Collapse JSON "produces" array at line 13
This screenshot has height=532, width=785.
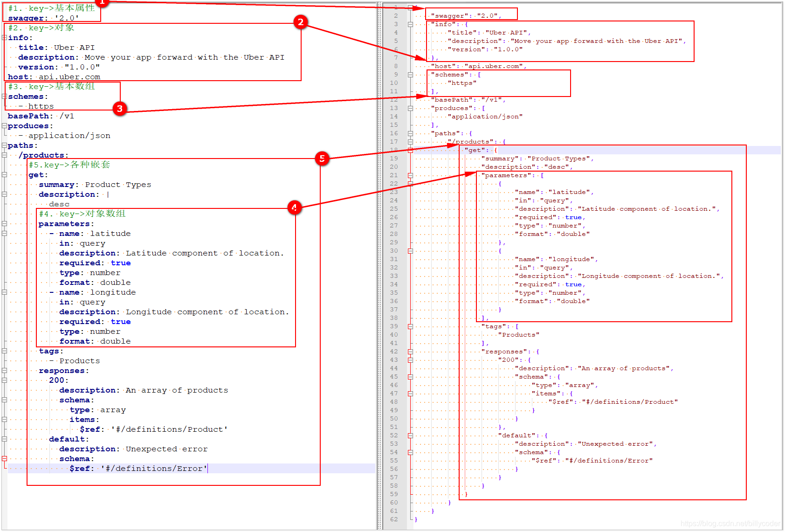(410, 108)
